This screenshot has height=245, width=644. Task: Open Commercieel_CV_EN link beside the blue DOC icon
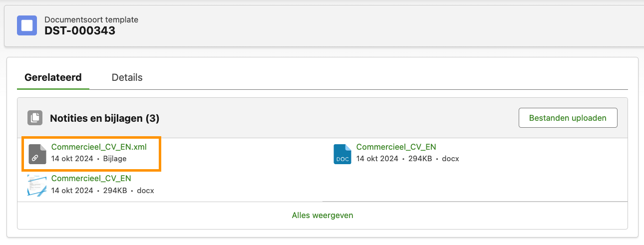tap(396, 147)
